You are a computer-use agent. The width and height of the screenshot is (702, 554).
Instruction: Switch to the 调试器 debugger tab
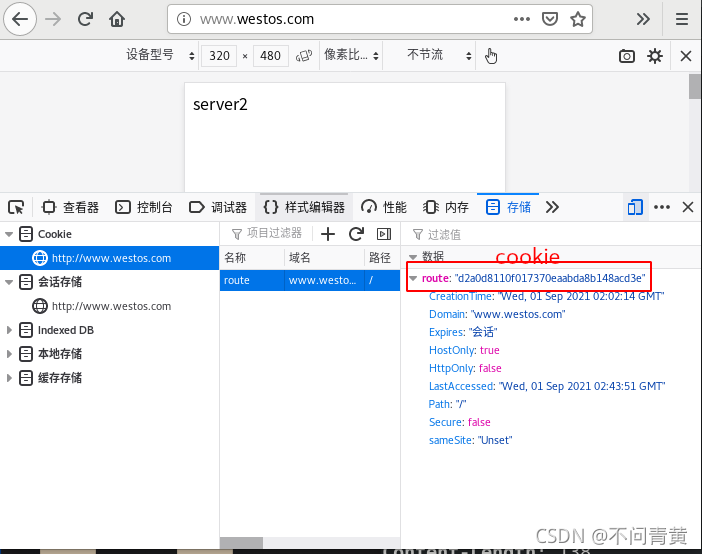click(218, 207)
